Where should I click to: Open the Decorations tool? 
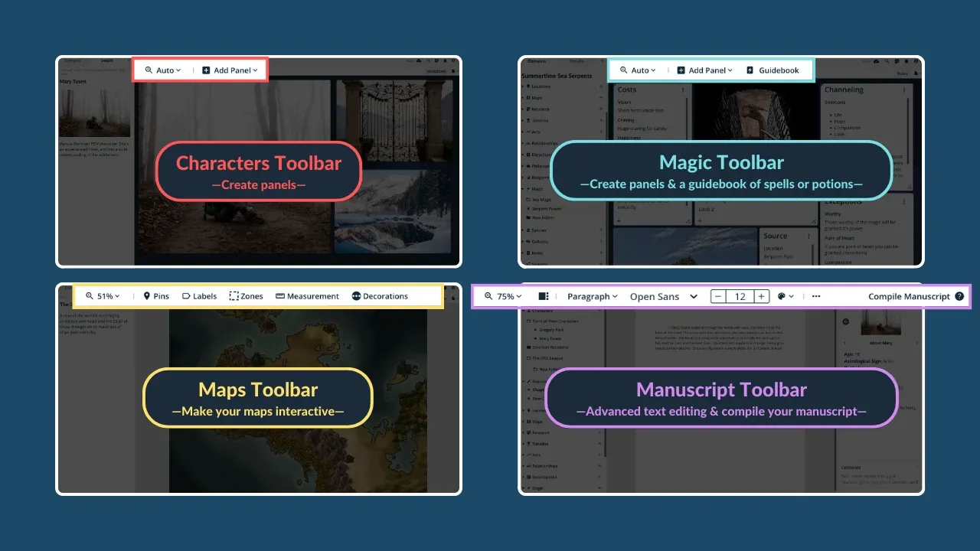coord(380,296)
